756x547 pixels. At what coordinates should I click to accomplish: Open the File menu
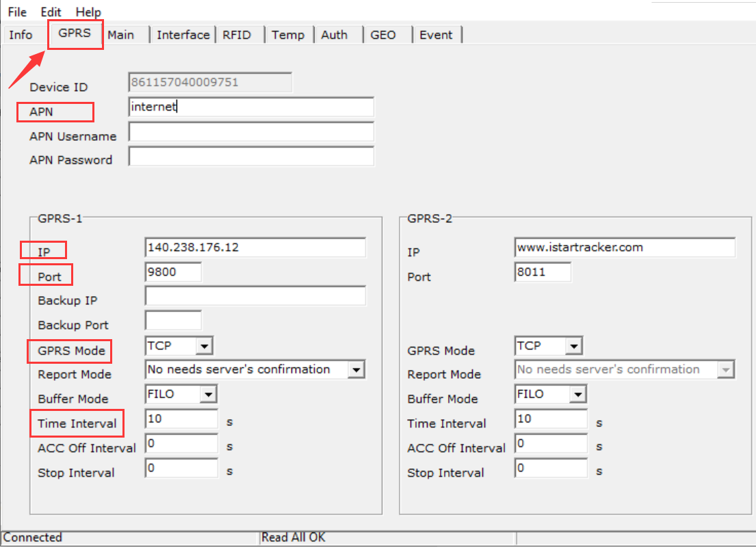click(16, 11)
